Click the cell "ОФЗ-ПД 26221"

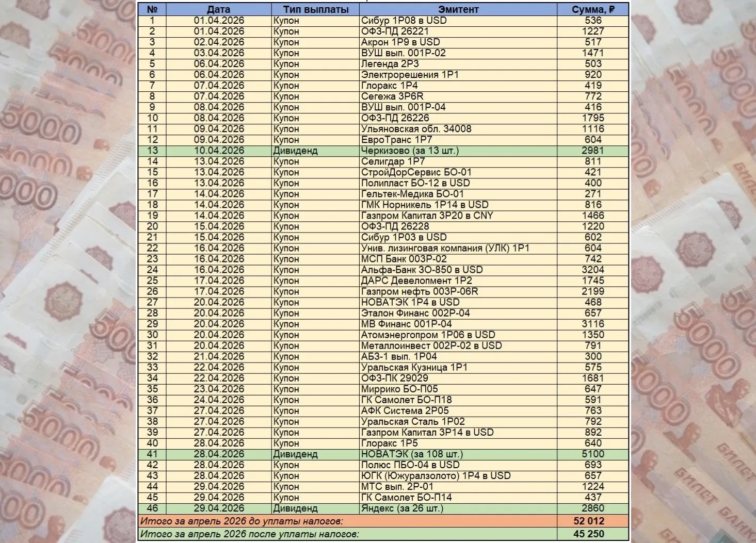[x=458, y=31]
